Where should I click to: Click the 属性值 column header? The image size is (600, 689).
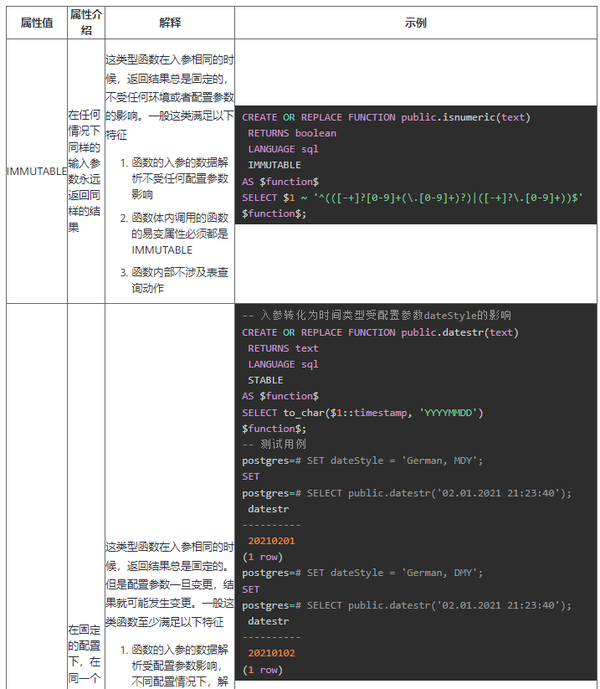point(37,22)
